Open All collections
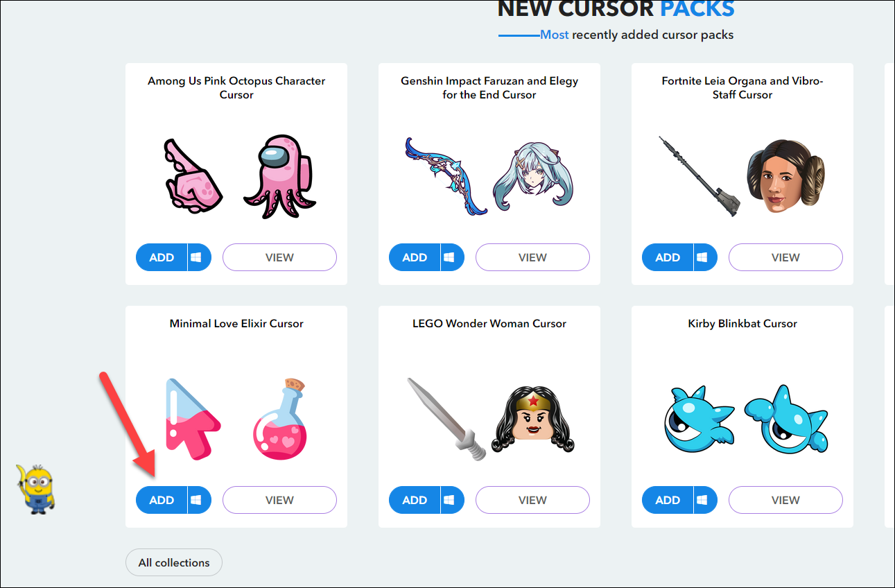This screenshot has height=588, width=895. [174, 562]
